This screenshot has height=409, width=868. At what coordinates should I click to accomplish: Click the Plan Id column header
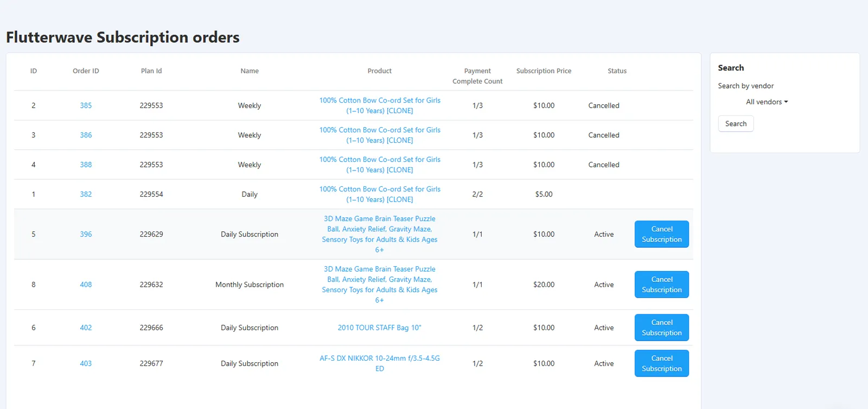(151, 71)
